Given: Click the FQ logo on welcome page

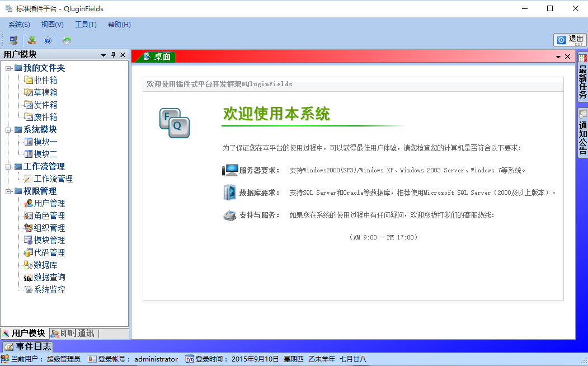Looking at the screenshot, I should point(175,123).
